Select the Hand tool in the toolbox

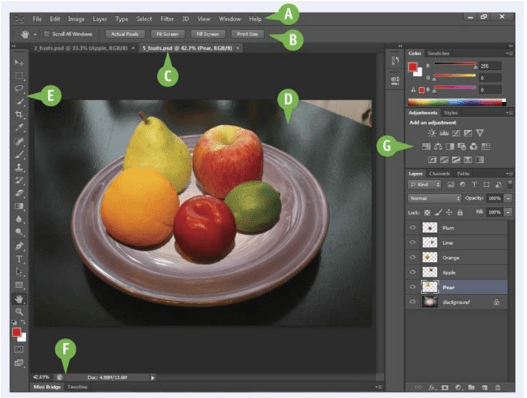(19, 298)
